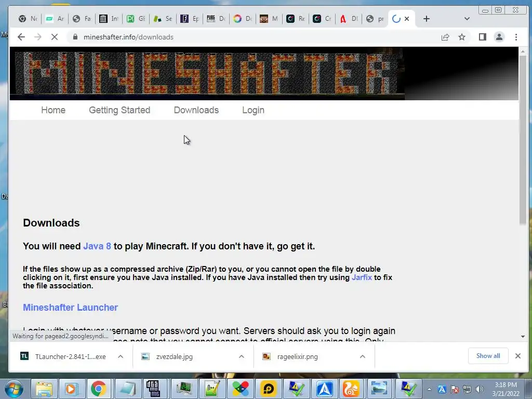The width and height of the screenshot is (532, 399).
Task: Click Show all downloads button
Action: pyautogui.click(x=488, y=356)
